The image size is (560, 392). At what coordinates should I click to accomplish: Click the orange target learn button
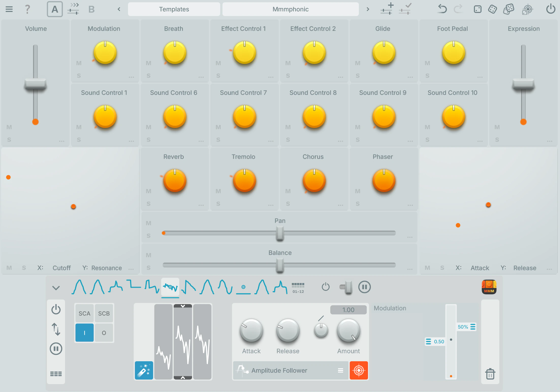pos(359,370)
